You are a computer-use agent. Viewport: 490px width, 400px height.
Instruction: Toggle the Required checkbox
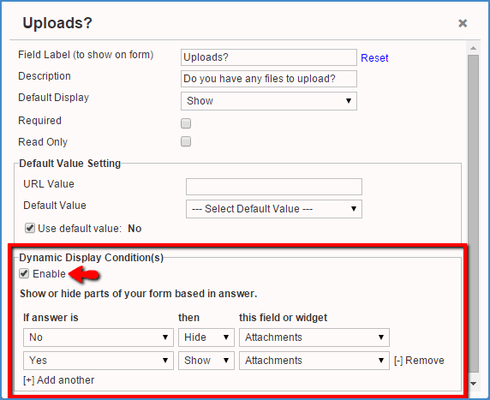click(x=186, y=123)
